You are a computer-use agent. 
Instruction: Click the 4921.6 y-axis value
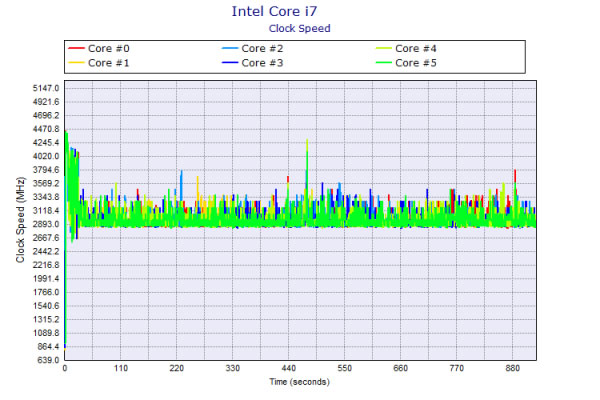pyautogui.click(x=46, y=102)
